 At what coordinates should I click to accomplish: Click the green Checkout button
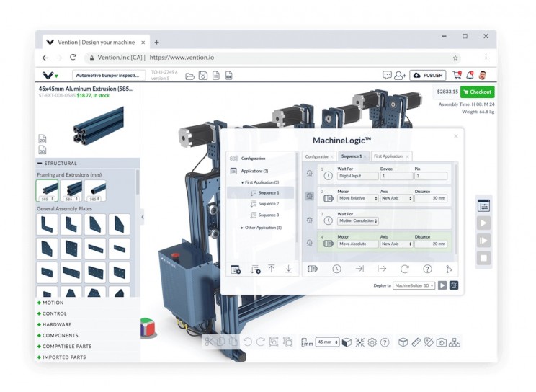pos(477,92)
